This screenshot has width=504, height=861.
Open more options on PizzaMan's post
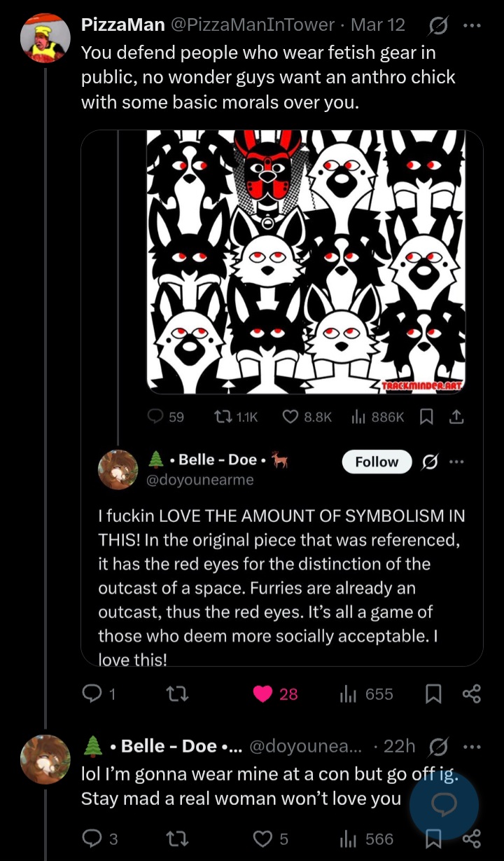(x=473, y=25)
